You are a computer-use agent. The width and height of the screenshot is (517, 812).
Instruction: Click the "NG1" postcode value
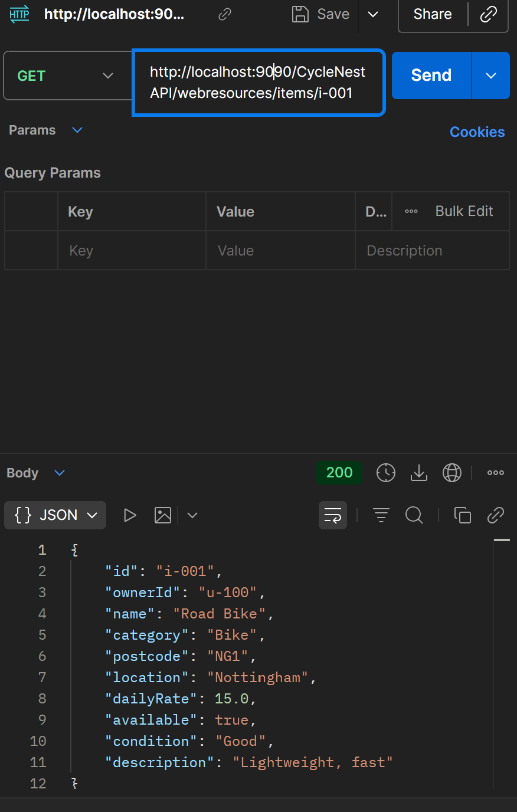(228, 656)
